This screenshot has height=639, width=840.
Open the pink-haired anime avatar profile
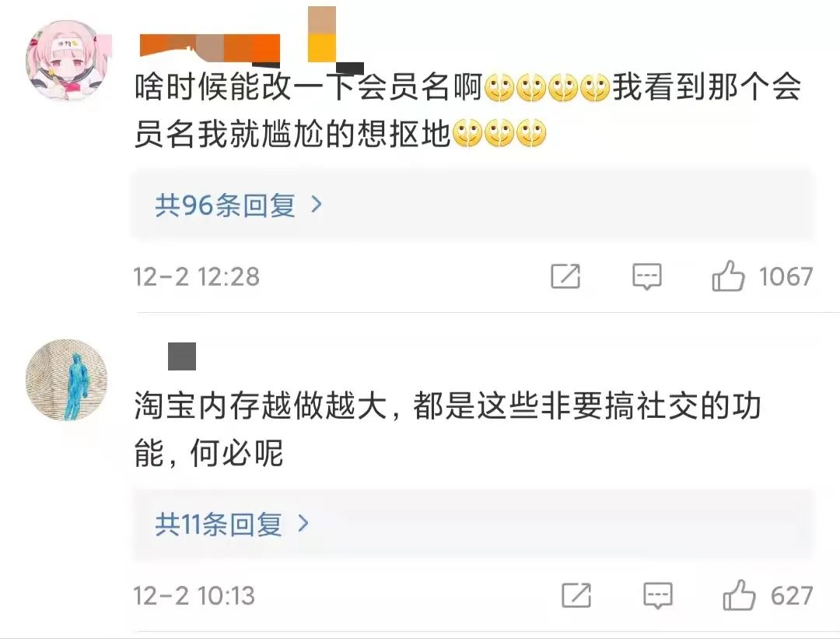coord(66,61)
